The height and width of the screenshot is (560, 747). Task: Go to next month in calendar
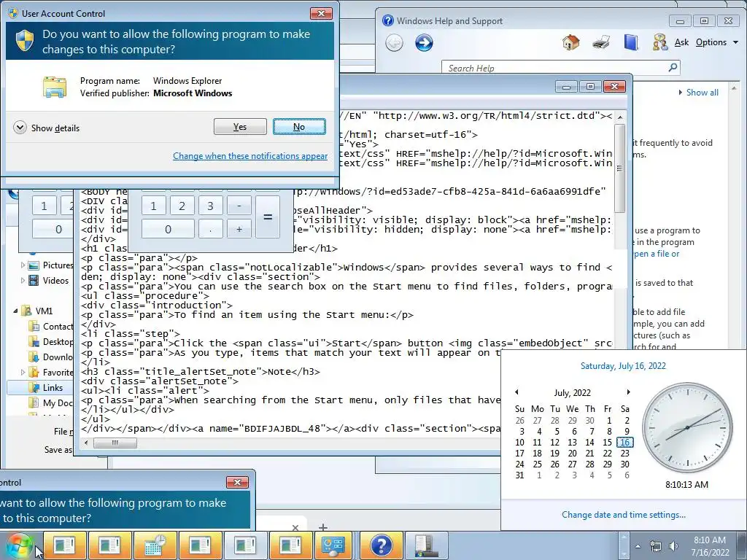point(628,392)
